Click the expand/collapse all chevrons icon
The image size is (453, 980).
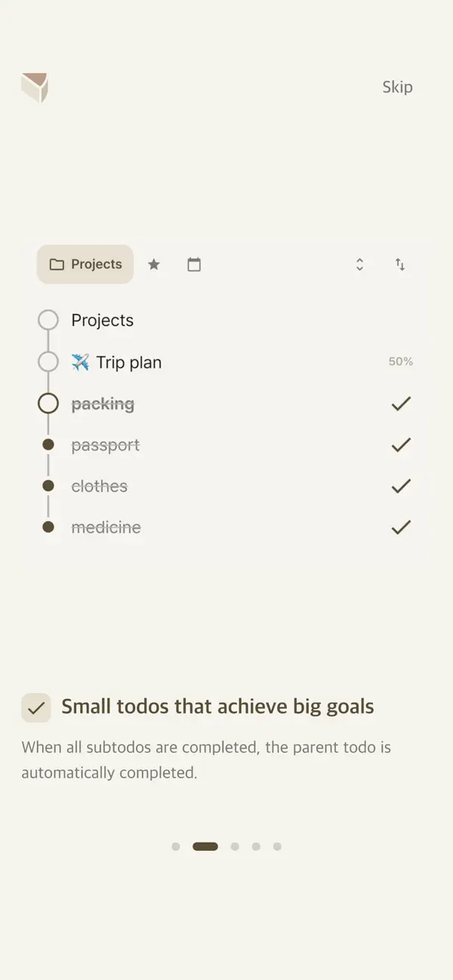[360, 264]
